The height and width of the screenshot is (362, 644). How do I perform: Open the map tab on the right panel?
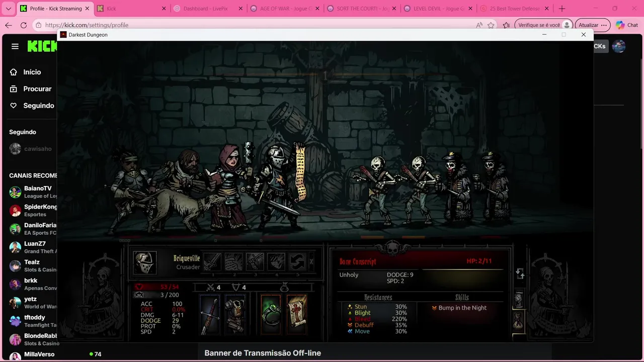point(519,300)
